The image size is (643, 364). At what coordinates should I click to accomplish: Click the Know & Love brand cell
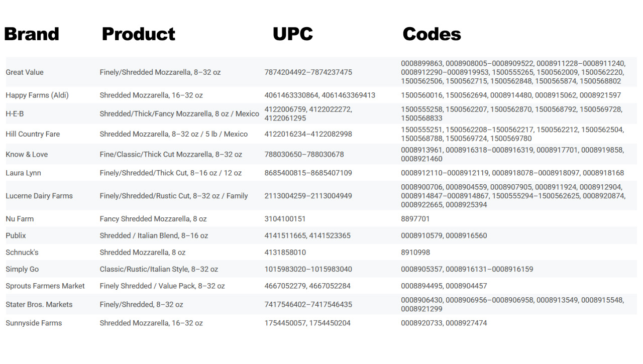(27, 154)
